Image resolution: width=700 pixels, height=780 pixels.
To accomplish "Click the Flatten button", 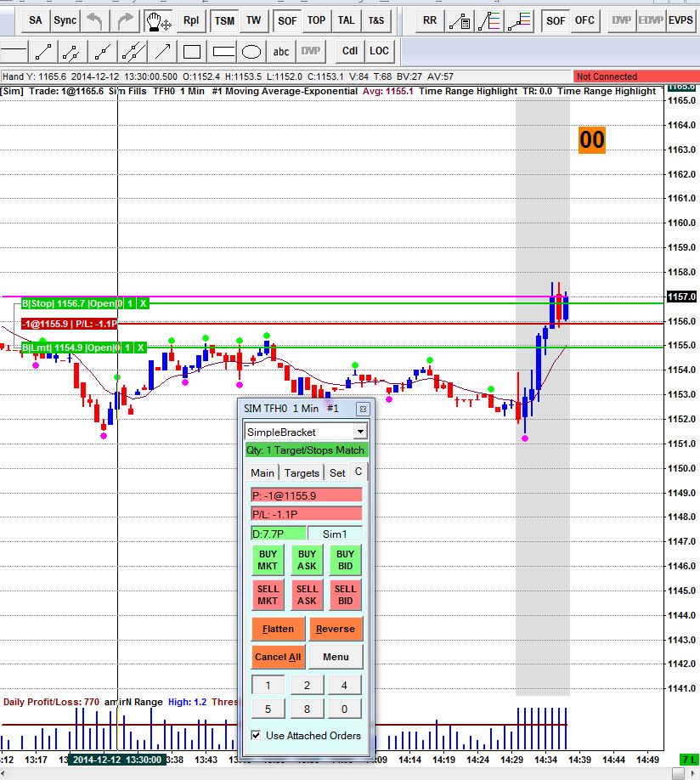I will (278, 629).
